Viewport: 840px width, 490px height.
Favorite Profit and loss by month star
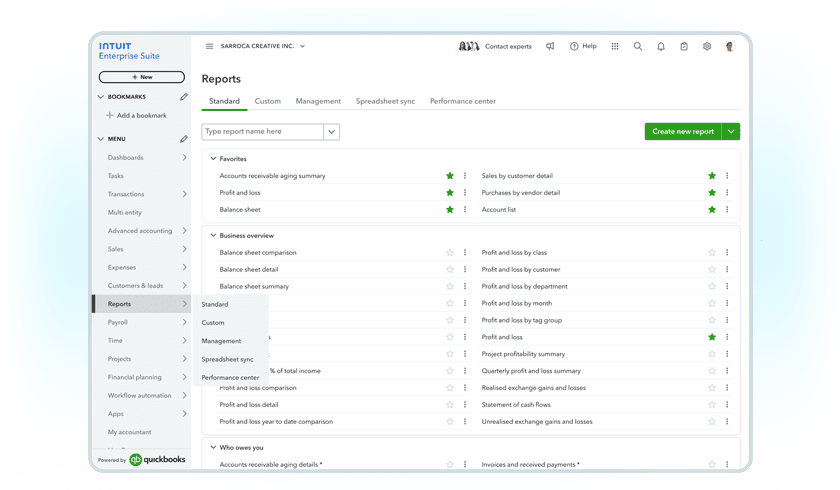(712, 303)
